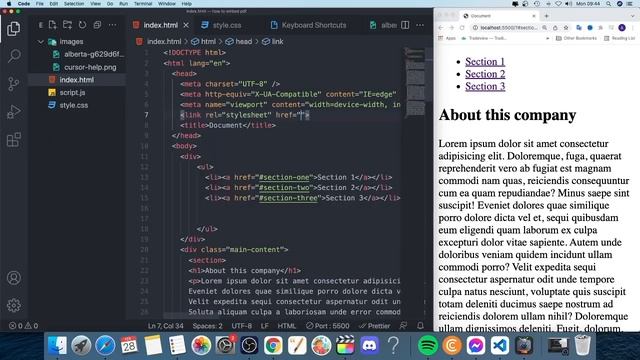This screenshot has width=640, height=360.
Task: Create a new file in Explorer
Action: click(x=53, y=25)
